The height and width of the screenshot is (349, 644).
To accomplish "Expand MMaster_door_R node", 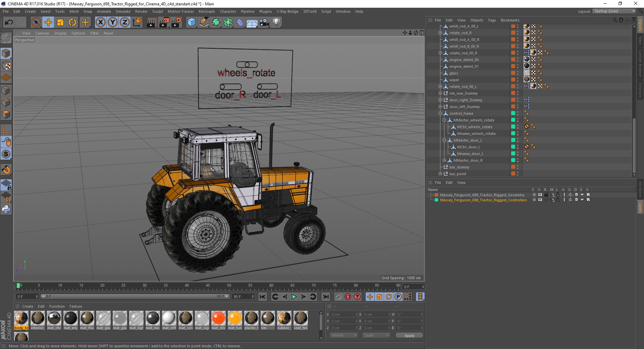I will (x=444, y=160).
